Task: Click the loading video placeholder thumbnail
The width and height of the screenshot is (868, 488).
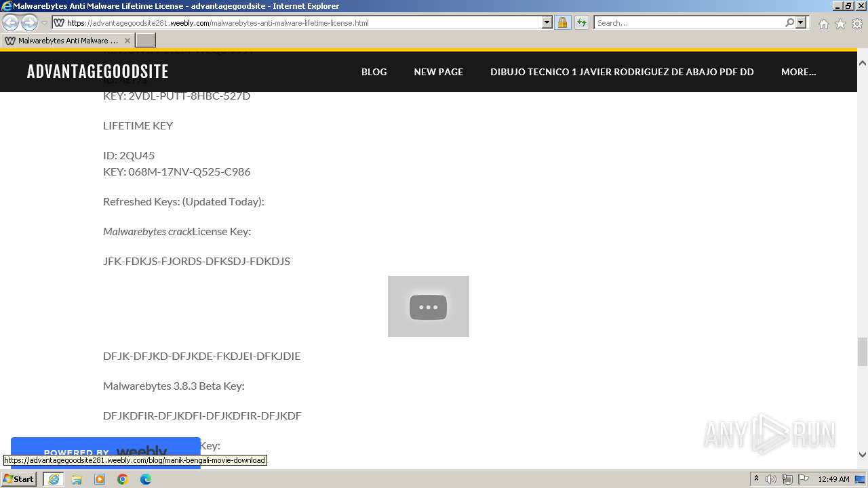Action: 429,306
